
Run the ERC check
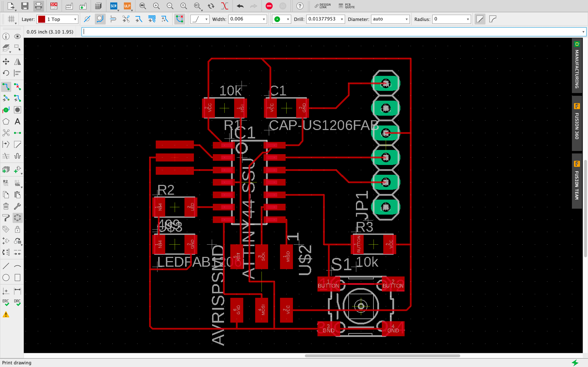click(x=6, y=302)
